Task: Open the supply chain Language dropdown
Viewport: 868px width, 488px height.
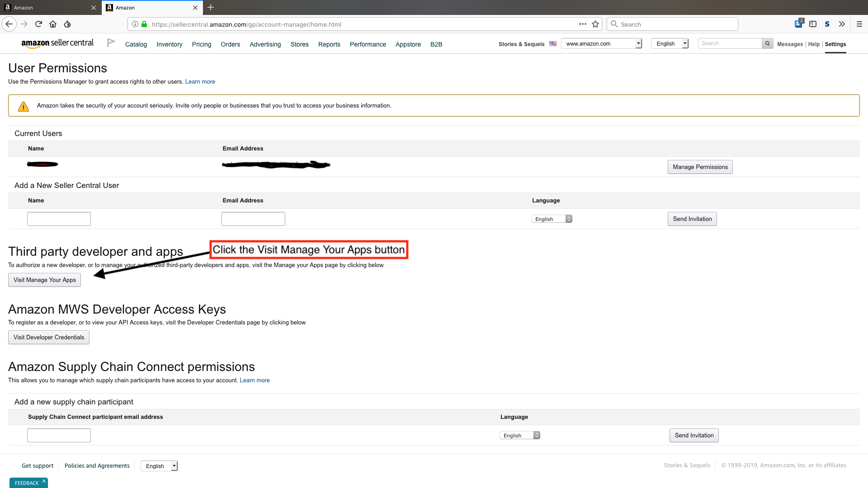Action: [520, 436]
